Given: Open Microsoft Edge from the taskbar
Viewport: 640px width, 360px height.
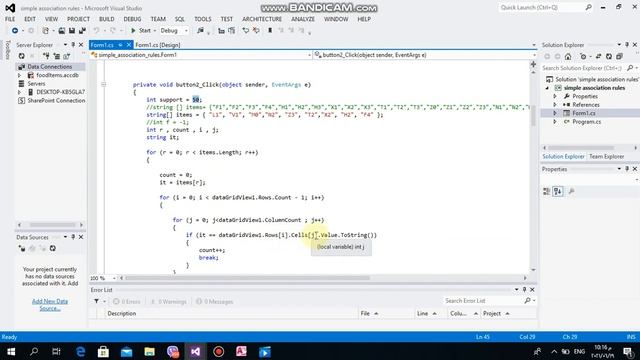Looking at the screenshot, I should tap(80, 351).
